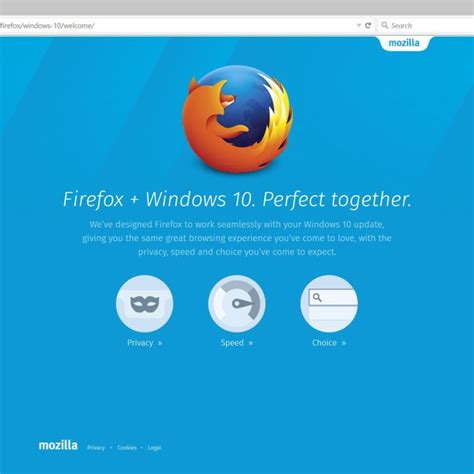Open the footer Cookies link
The width and height of the screenshot is (474, 474).
click(127, 448)
